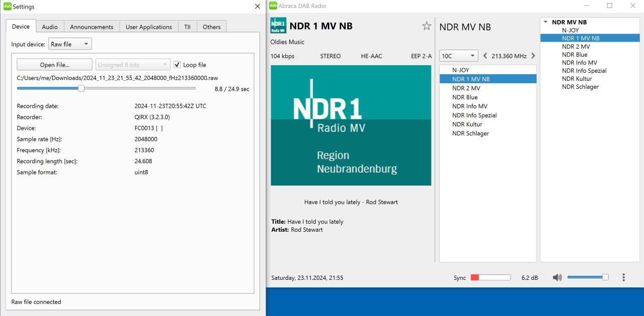Click the raw file playback position slider
The image size is (644, 316).
tap(81, 88)
